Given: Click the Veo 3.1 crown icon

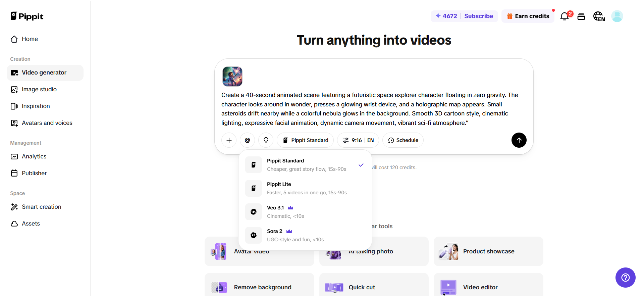Looking at the screenshot, I should (290, 208).
